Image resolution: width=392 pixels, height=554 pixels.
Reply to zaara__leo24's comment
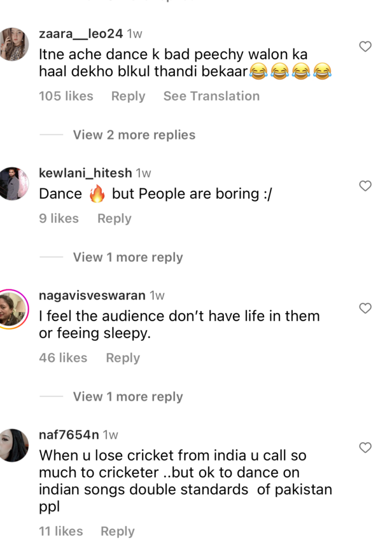coord(128,96)
